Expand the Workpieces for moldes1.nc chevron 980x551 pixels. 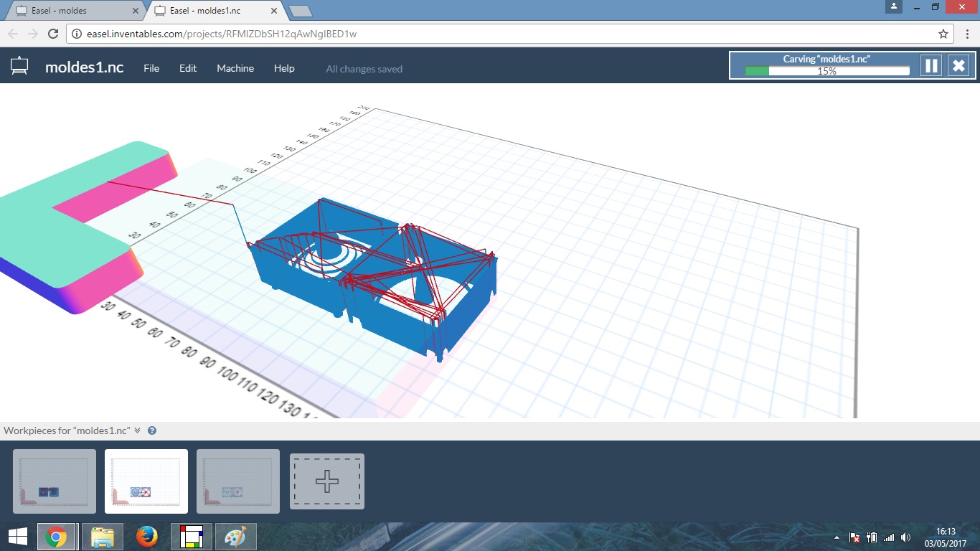pos(137,430)
